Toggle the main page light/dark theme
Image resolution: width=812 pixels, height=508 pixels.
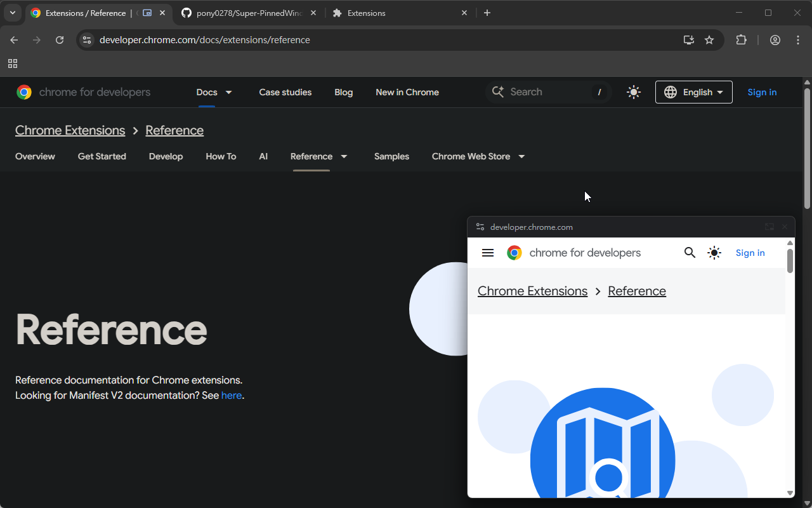coord(633,92)
